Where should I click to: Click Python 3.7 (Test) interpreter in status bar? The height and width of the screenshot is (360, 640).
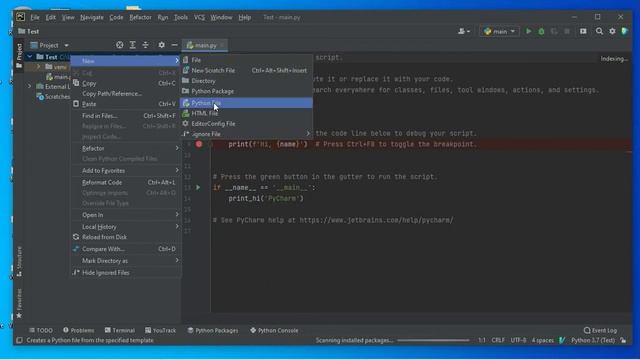pyautogui.click(x=593, y=340)
